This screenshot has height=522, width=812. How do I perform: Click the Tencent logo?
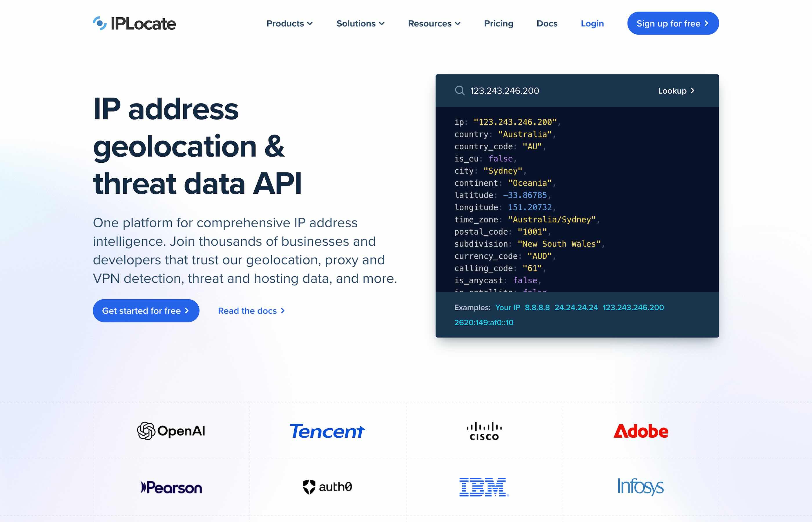tap(327, 431)
